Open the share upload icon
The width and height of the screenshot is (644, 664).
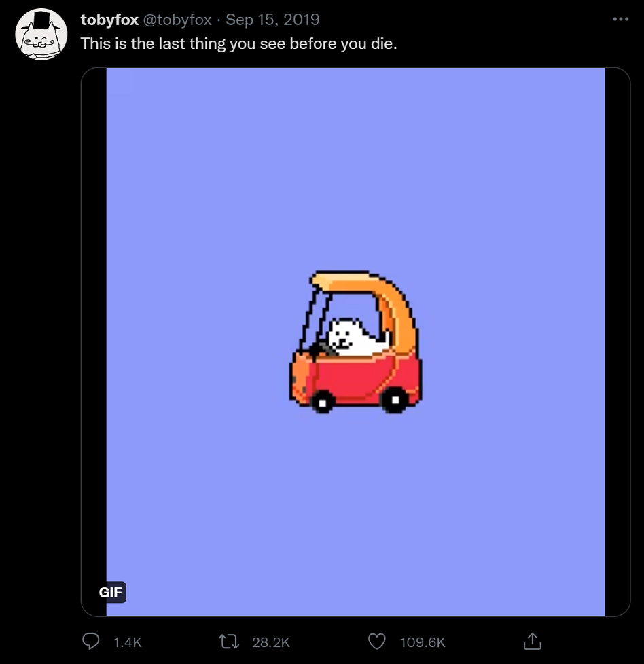tap(533, 641)
